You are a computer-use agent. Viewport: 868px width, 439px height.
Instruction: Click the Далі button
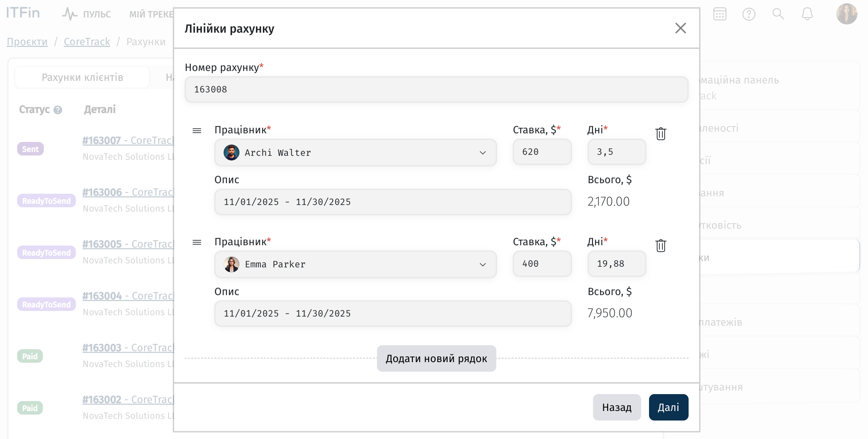point(668,407)
